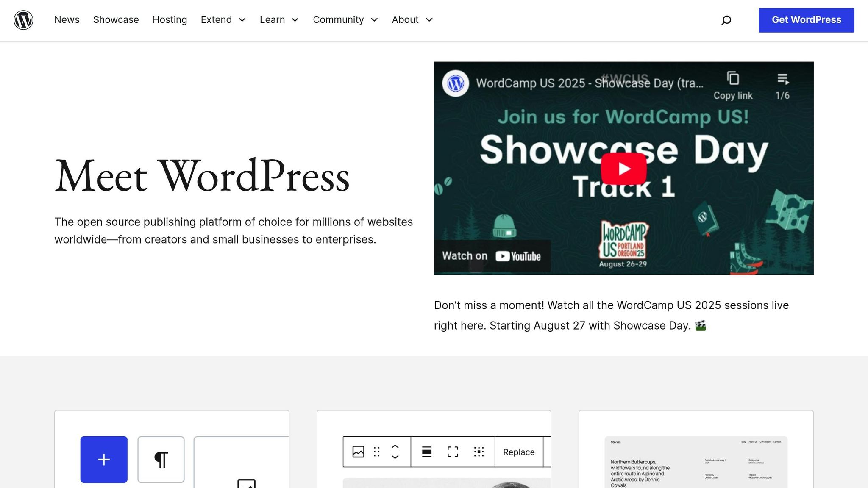Open the Community menu item
The width and height of the screenshot is (868, 488).
[338, 20]
